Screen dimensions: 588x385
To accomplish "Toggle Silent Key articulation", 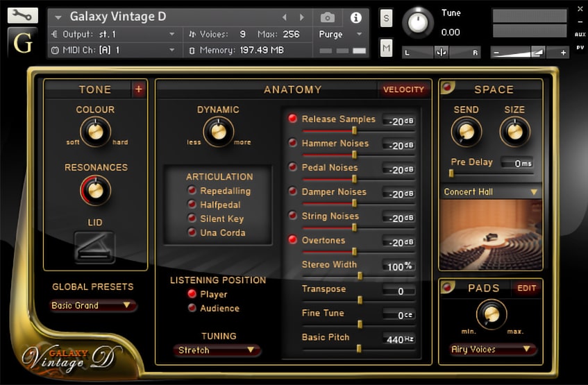I will [192, 219].
